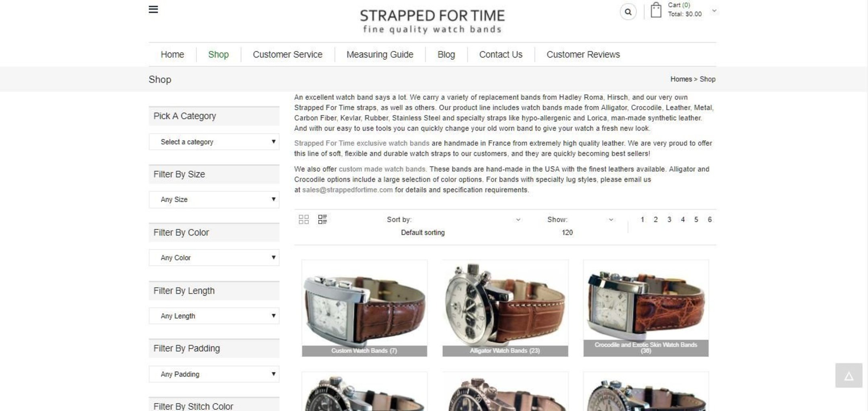Click the sales@strappedfortime.com email link
The image size is (868, 411).
[x=347, y=190]
